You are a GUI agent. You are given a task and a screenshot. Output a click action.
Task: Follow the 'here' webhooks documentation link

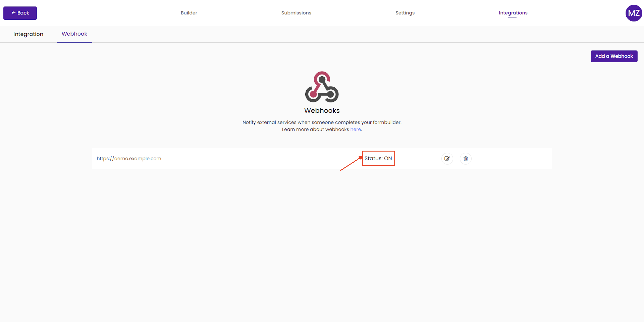(x=355, y=129)
